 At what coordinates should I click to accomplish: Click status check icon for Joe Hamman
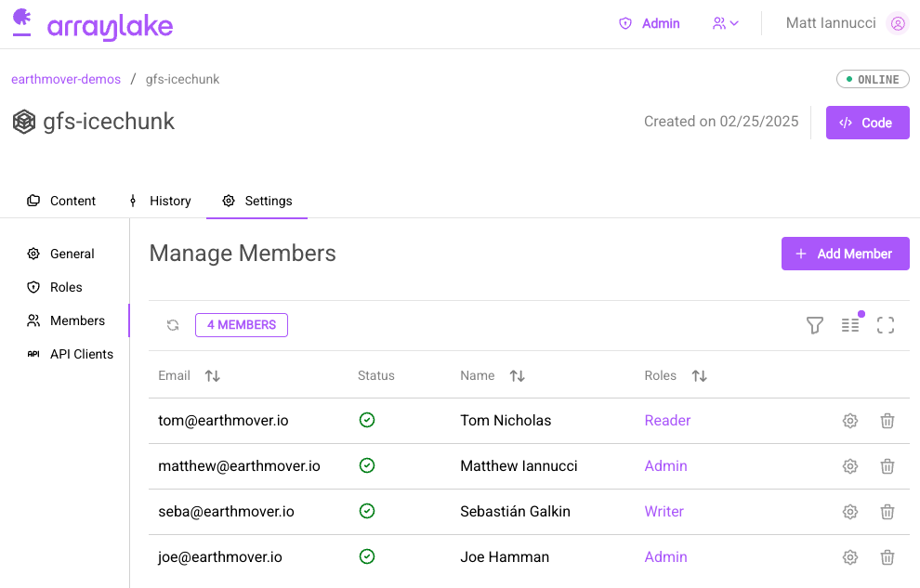click(x=367, y=556)
